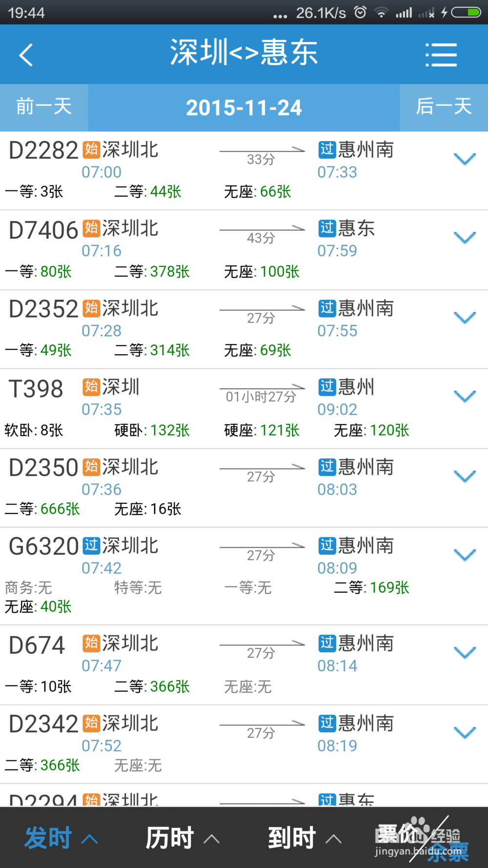This screenshot has width=488, height=868.
Task: Tap the blue 过 badge beside G6320
Action: pyautogui.click(x=91, y=545)
